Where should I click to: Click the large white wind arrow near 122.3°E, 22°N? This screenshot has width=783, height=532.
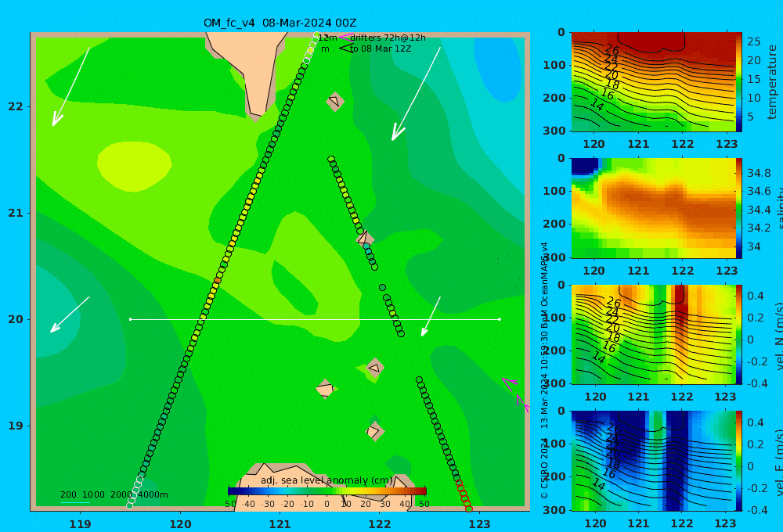(x=416, y=94)
